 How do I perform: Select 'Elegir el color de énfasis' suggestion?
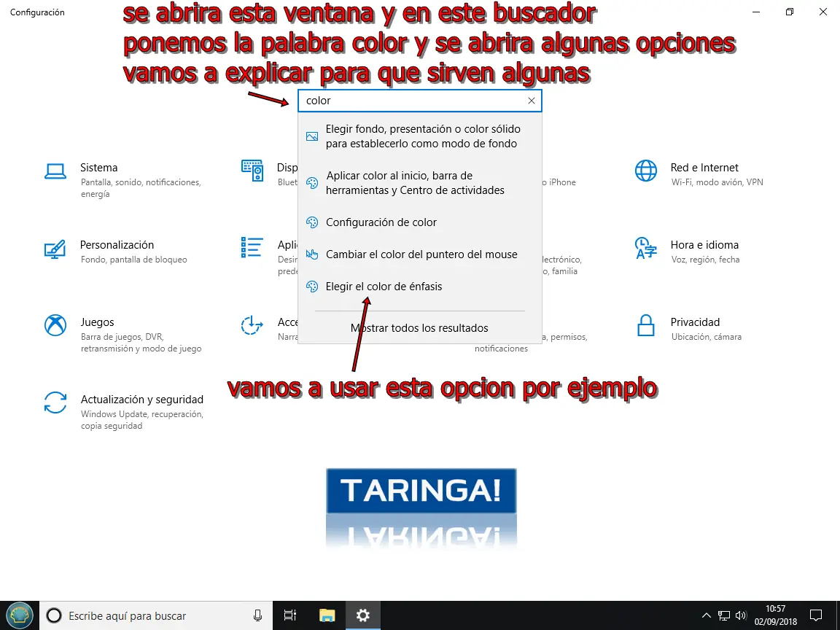click(x=420, y=287)
